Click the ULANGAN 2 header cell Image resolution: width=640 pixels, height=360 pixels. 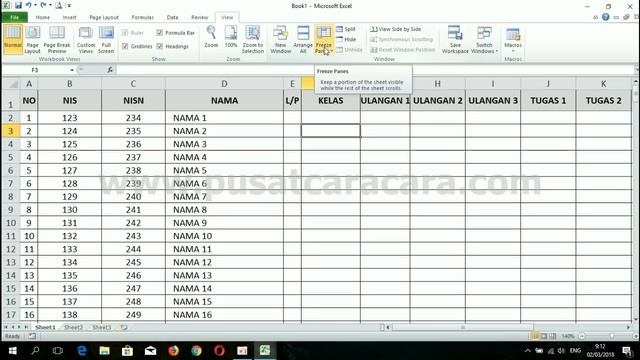click(438, 100)
